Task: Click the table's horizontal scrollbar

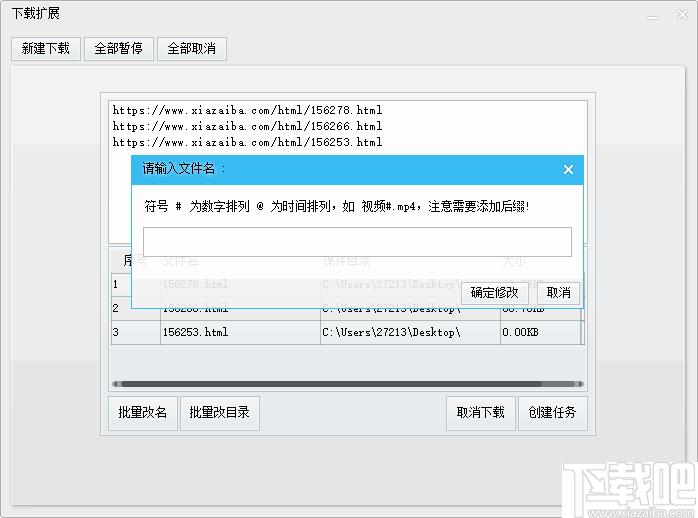Action: 330,383
